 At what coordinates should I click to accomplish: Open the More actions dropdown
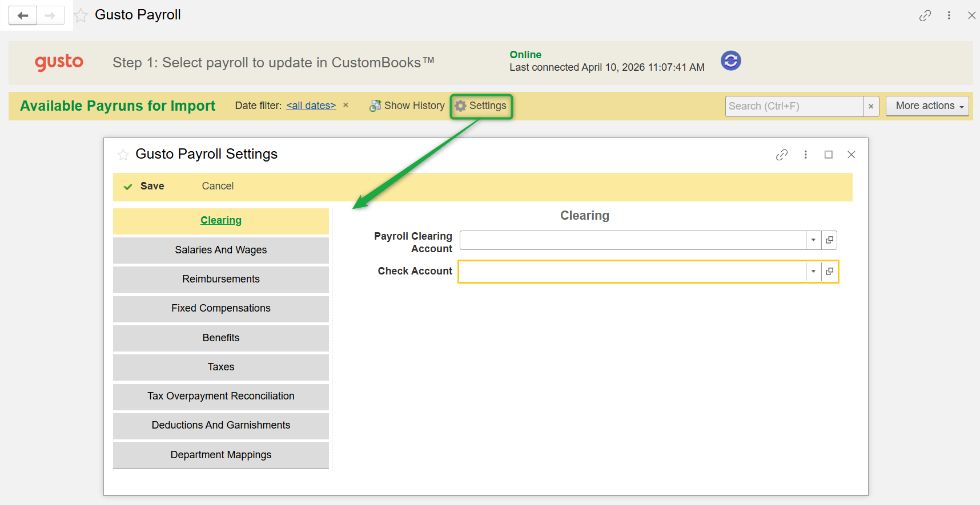[927, 106]
